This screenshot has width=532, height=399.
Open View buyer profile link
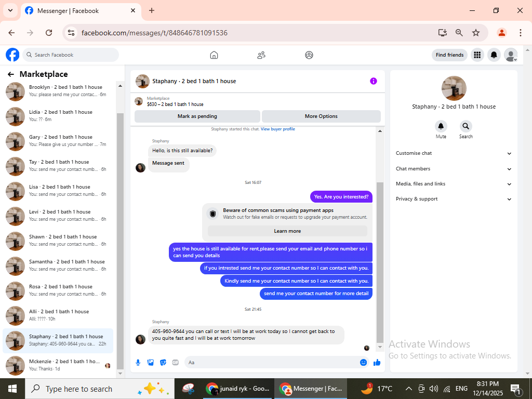tap(278, 129)
